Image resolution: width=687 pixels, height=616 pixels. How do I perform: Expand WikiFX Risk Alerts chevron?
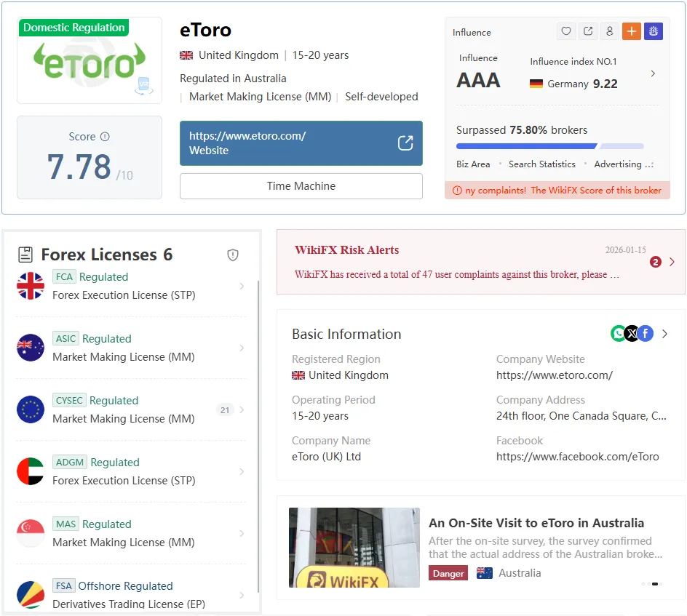(x=672, y=262)
